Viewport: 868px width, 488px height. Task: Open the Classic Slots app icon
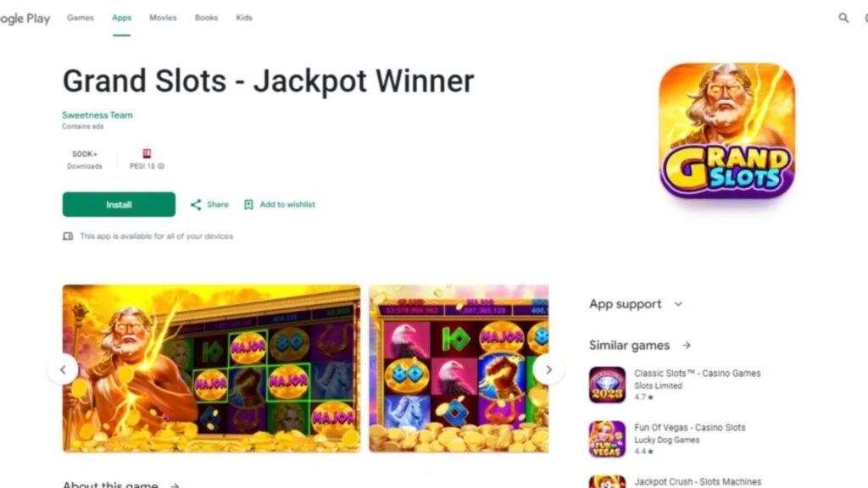click(607, 385)
